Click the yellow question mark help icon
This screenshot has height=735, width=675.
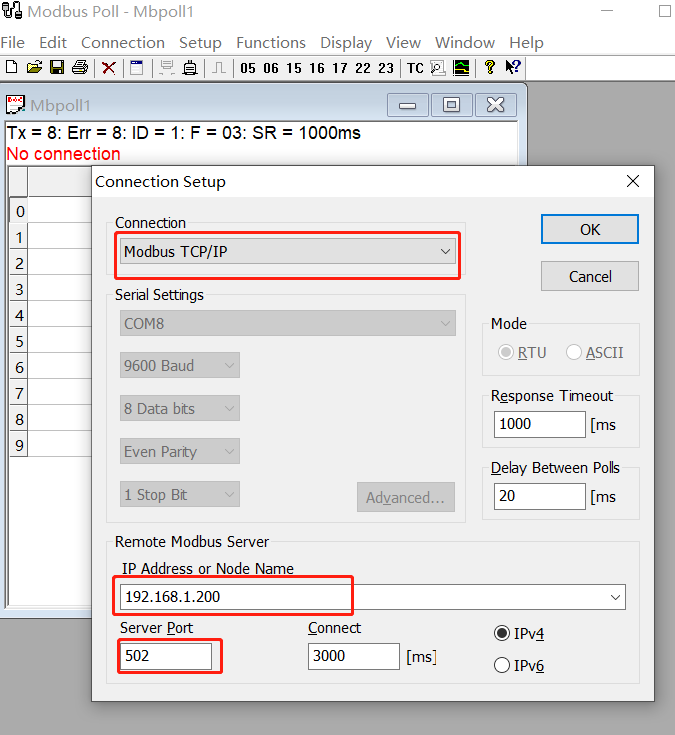pos(490,68)
